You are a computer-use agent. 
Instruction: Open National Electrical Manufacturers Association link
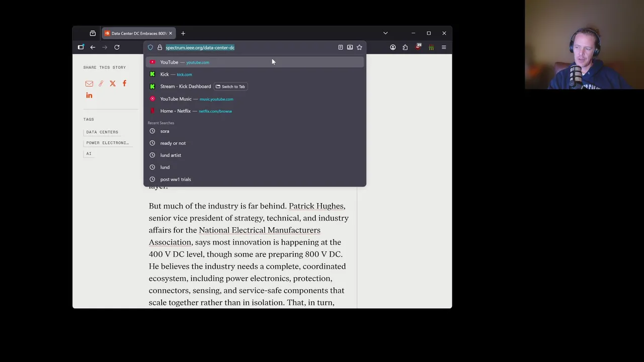(x=234, y=236)
